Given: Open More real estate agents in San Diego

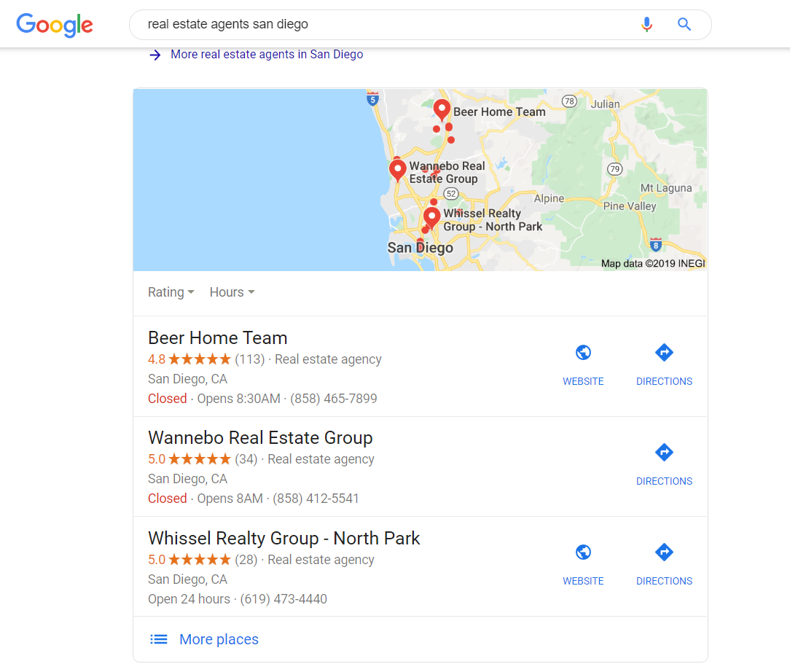Looking at the screenshot, I should click(x=267, y=55).
